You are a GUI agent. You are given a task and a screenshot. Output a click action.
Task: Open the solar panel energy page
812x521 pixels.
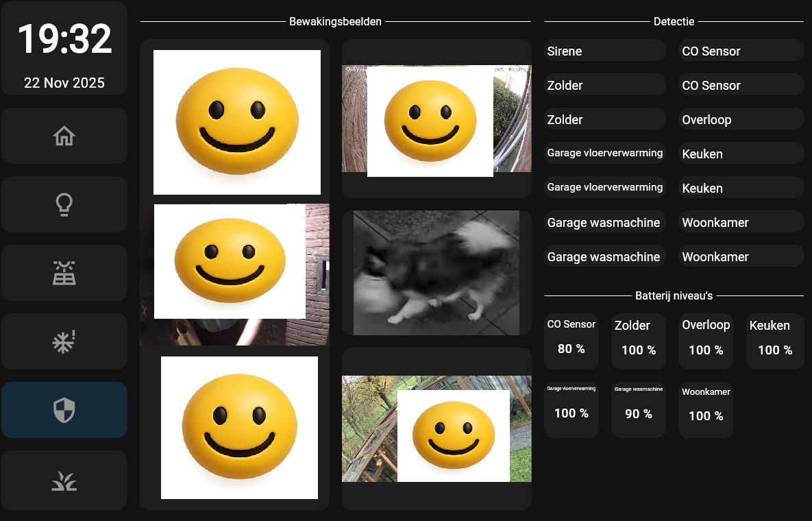point(64,273)
